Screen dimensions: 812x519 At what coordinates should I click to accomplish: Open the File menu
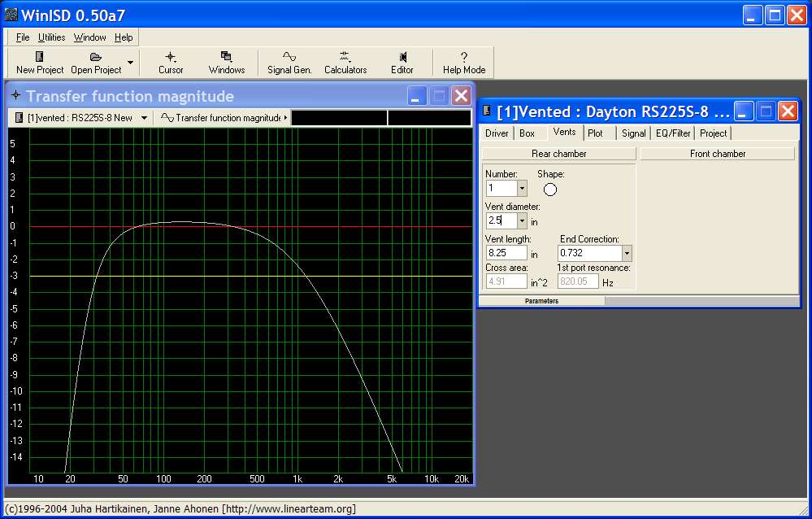pyautogui.click(x=23, y=37)
